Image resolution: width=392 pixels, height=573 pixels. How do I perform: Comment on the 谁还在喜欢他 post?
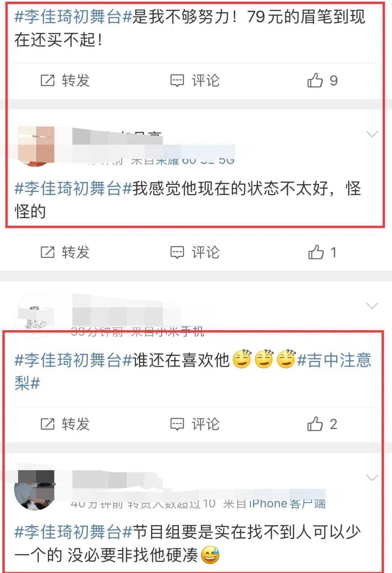(x=195, y=424)
